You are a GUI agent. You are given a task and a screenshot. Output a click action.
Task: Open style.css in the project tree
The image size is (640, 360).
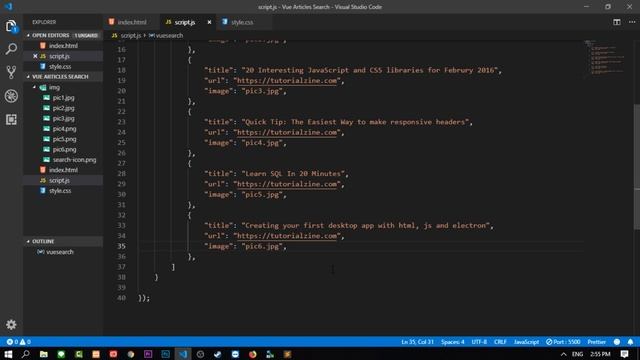coord(60,191)
